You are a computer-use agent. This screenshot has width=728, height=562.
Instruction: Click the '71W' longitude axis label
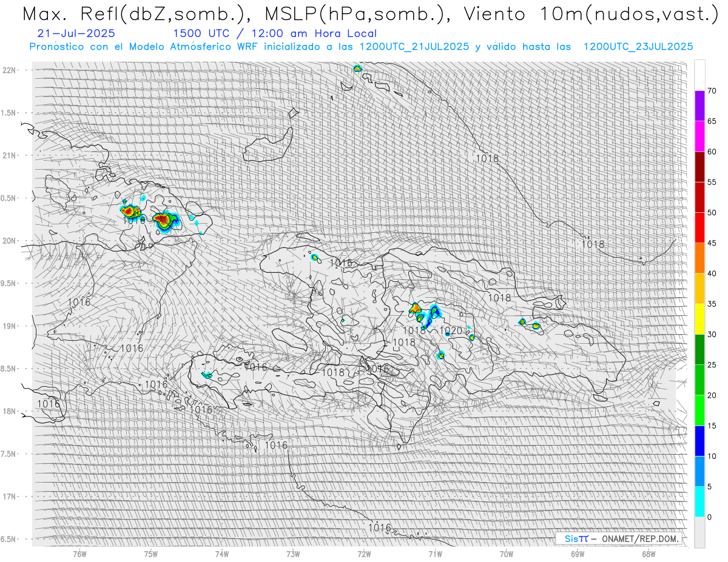coord(435,554)
